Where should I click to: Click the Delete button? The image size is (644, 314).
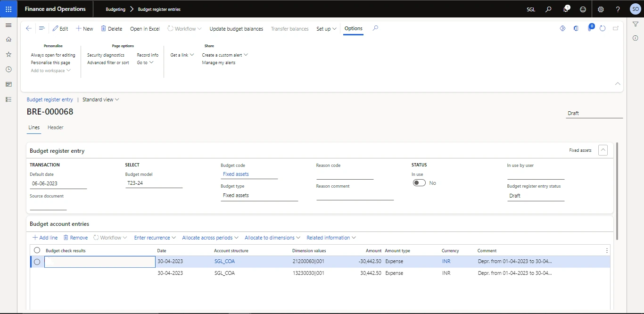[x=112, y=29]
